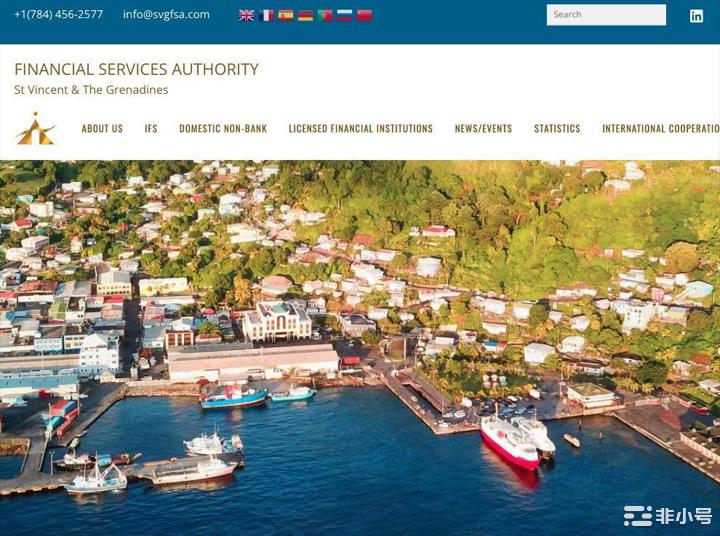This screenshot has width=720, height=536.
Task: Open the LinkedIn page icon
Action: [696, 16]
